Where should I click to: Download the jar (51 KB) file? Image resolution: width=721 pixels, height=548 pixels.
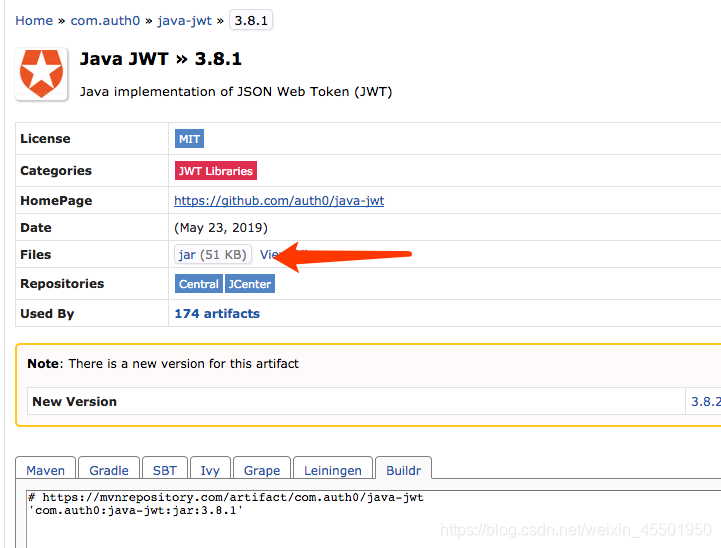pos(213,254)
